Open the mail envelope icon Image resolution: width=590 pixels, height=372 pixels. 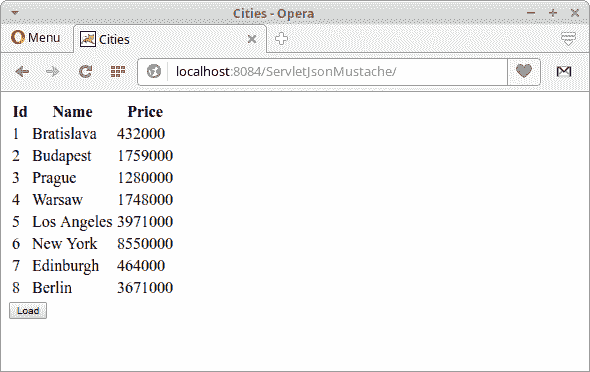(564, 71)
